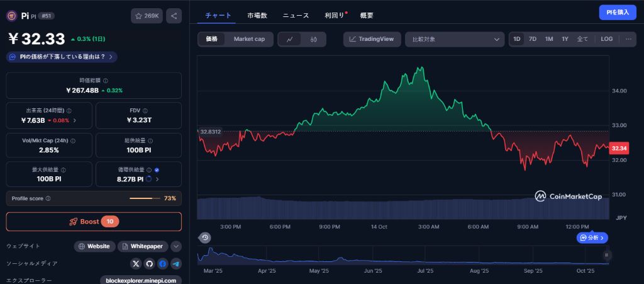Click the PIを購入 buy button
Screen dimensions: 644x284
click(x=617, y=13)
